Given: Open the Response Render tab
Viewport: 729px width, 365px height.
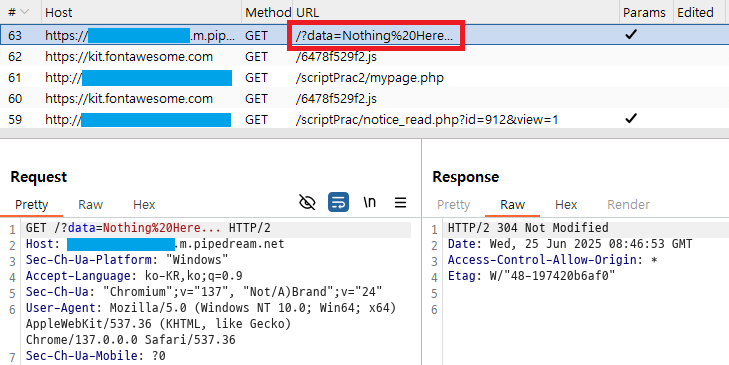Looking at the screenshot, I should pos(628,205).
